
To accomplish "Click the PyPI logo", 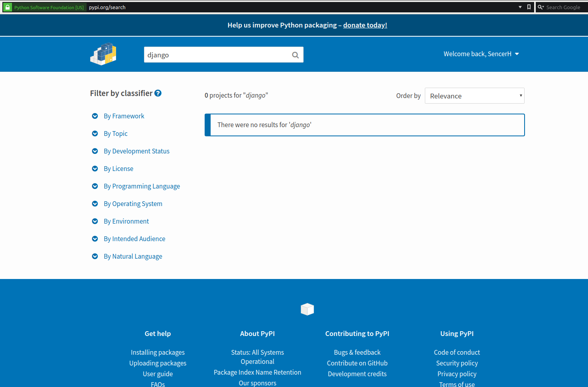I will [x=103, y=54].
